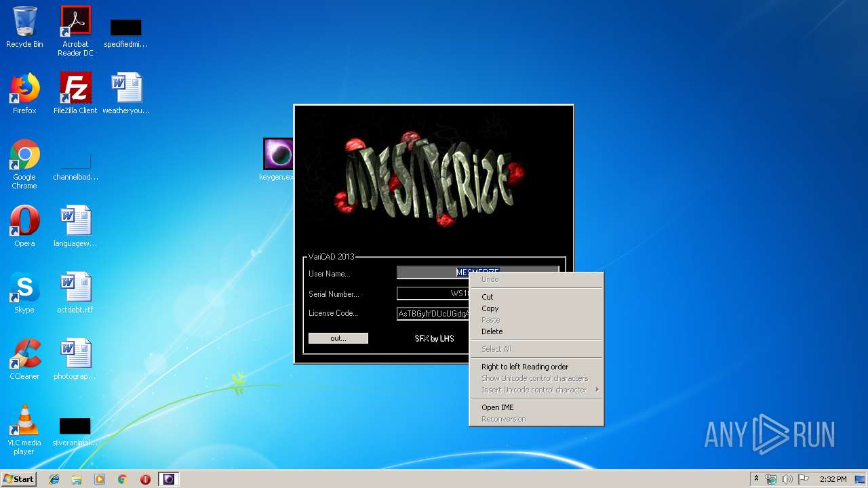Click the taskbar clock showing 2:32 PM
The height and width of the screenshot is (488, 868).
pos(833,479)
